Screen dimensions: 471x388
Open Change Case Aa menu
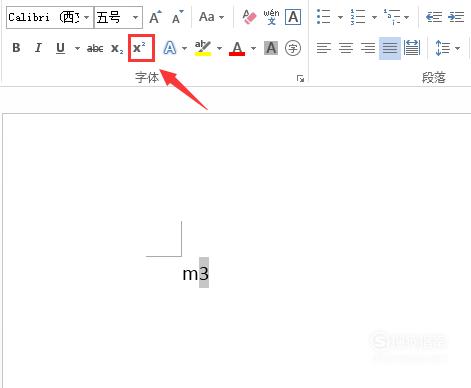tap(211, 17)
